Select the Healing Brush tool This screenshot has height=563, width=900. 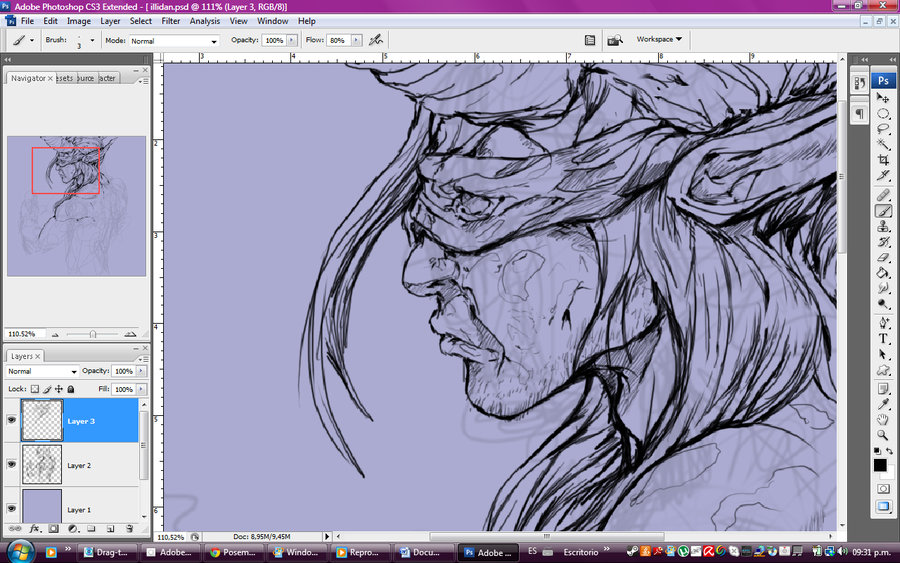coord(883,196)
